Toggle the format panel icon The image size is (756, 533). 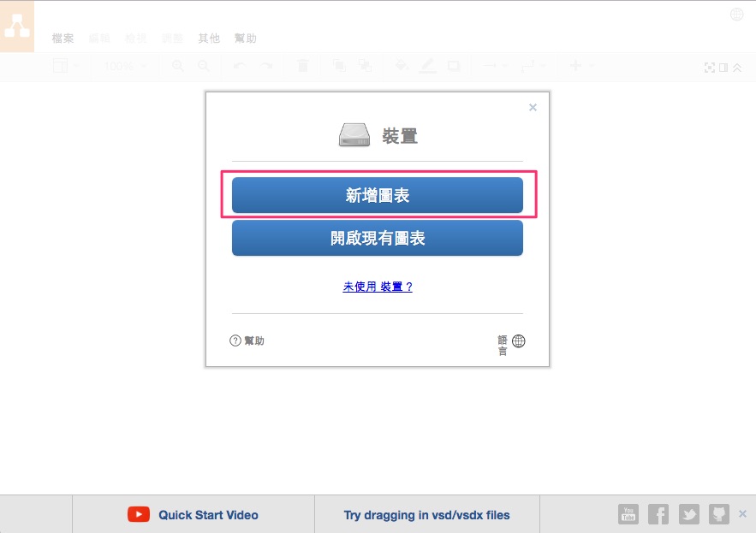[723, 68]
